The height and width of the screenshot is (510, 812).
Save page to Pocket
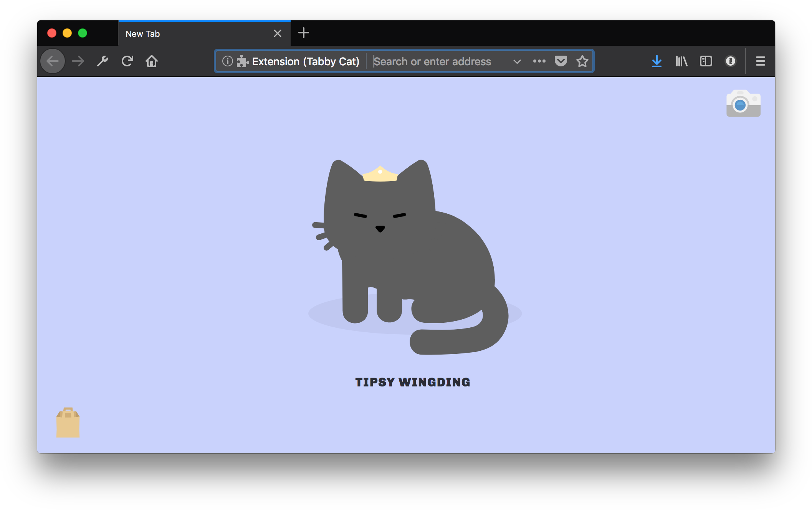pyautogui.click(x=561, y=61)
